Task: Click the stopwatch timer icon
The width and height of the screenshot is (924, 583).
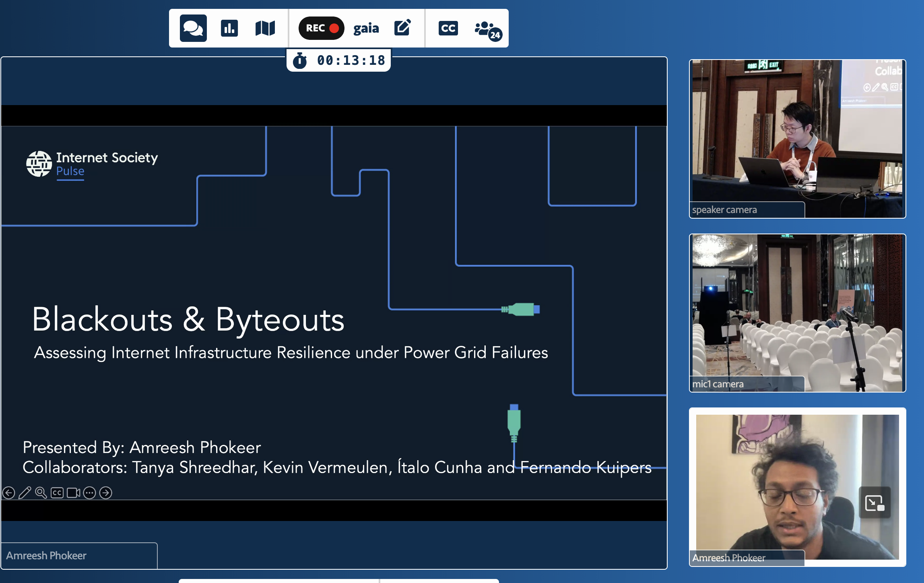Action: pyautogui.click(x=300, y=60)
